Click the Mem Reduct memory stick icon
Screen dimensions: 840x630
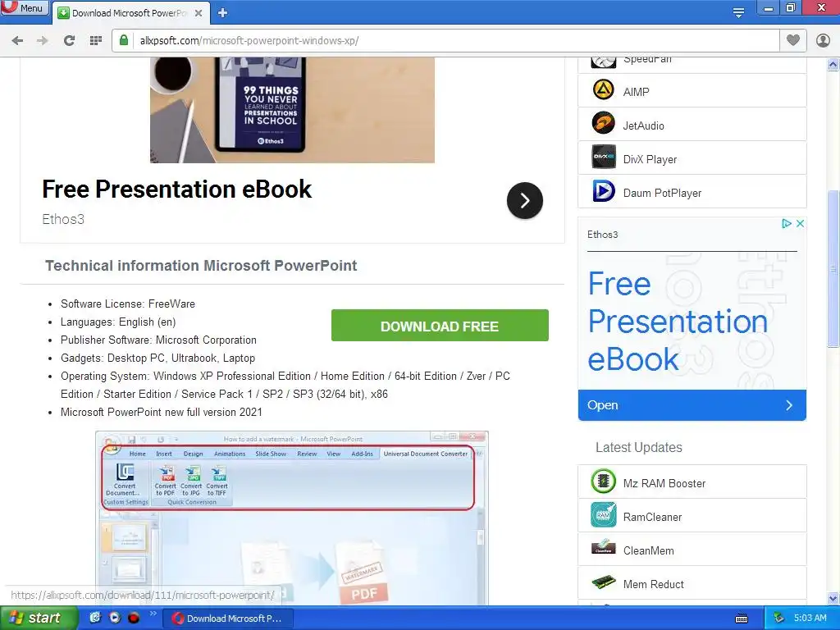coord(604,582)
